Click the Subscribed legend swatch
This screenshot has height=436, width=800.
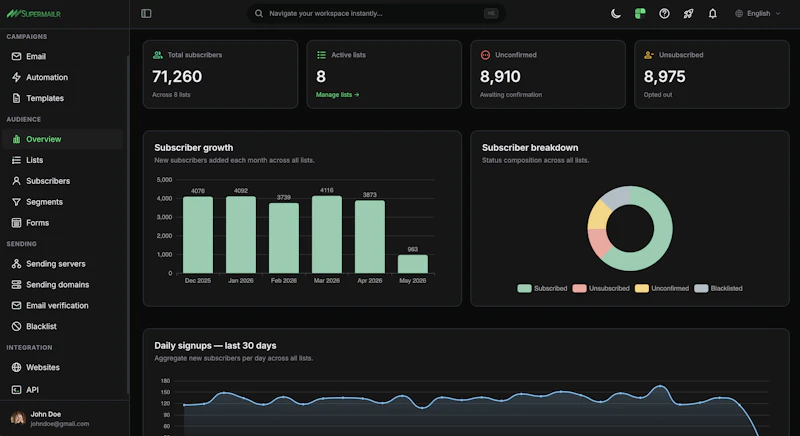tap(524, 288)
